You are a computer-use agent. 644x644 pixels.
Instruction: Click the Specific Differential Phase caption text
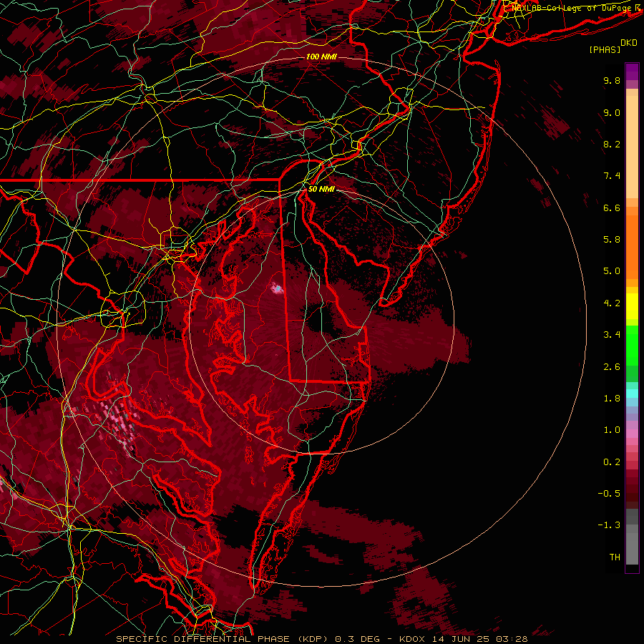pos(321,639)
